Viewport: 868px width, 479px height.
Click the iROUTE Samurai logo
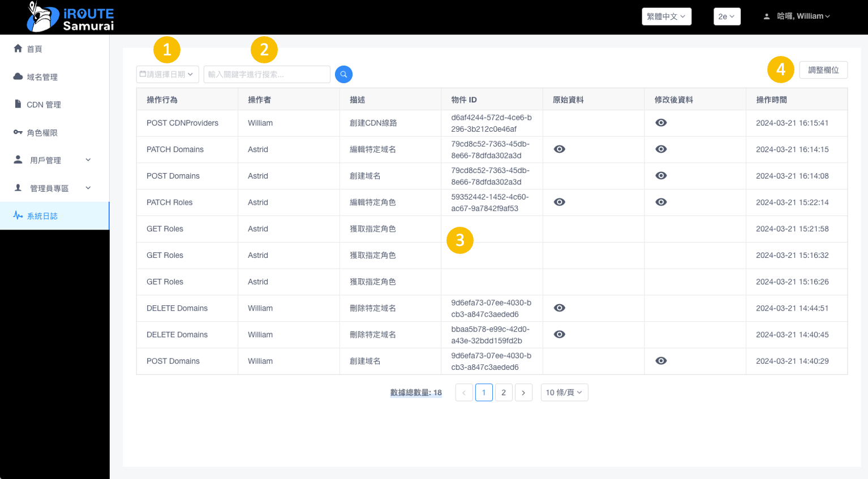pos(70,17)
